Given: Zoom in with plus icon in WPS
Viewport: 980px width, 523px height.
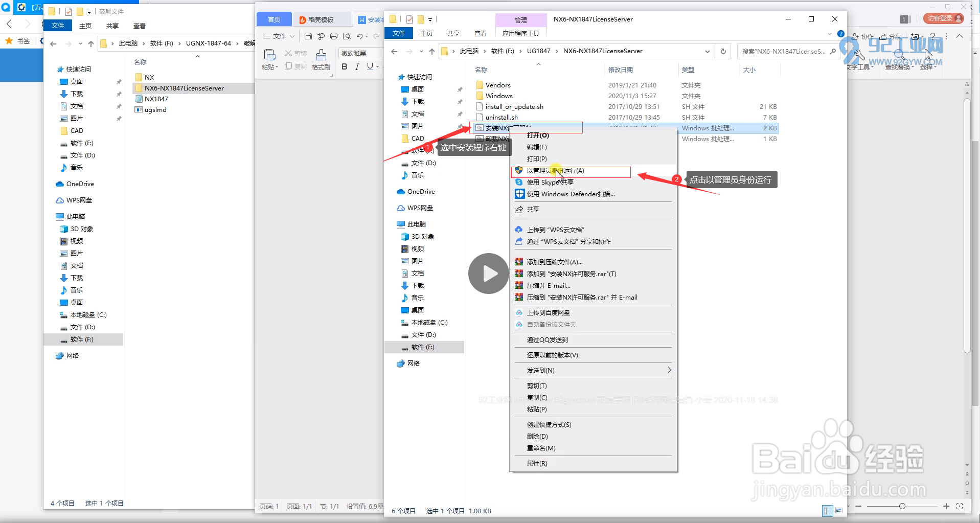Looking at the screenshot, I should pos(946,506).
